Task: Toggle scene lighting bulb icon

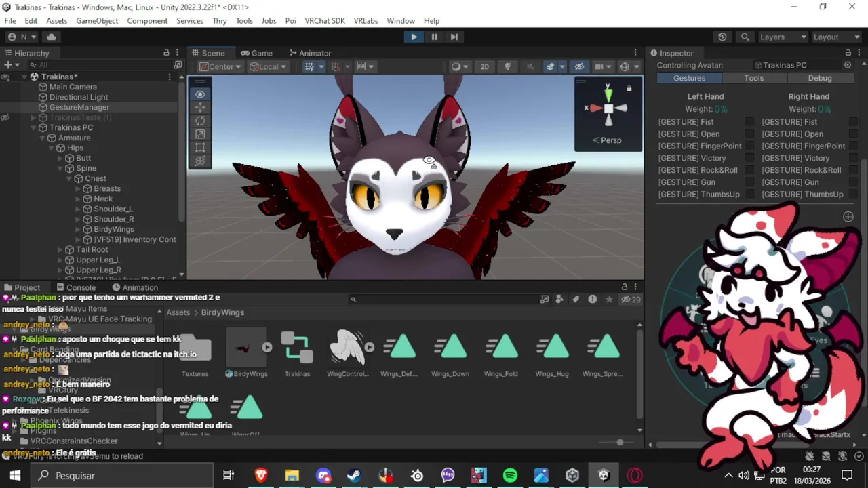Action: (x=507, y=66)
